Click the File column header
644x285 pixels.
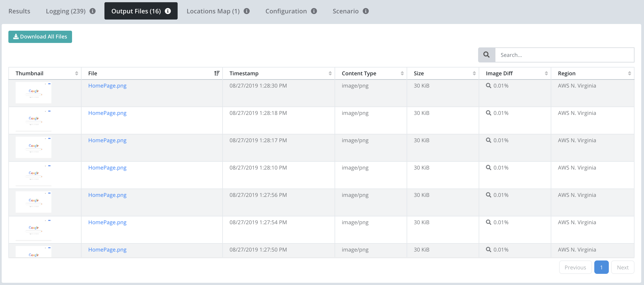point(152,73)
